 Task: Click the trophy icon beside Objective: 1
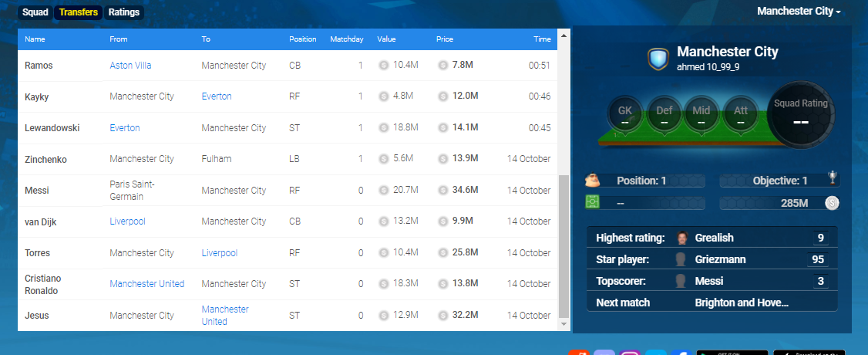(832, 177)
